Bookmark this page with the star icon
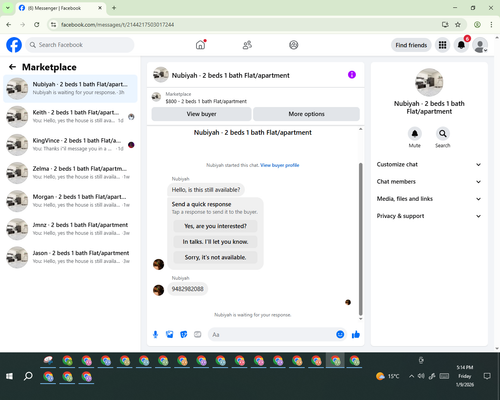500x400 pixels. [x=458, y=25]
